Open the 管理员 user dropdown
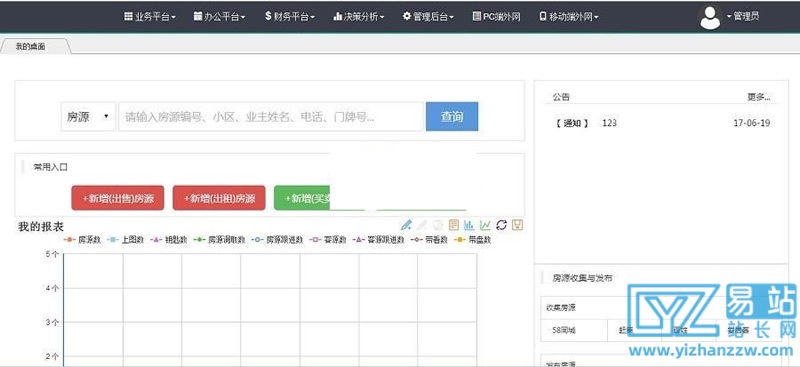The width and height of the screenshot is (800, 367). 743,16
